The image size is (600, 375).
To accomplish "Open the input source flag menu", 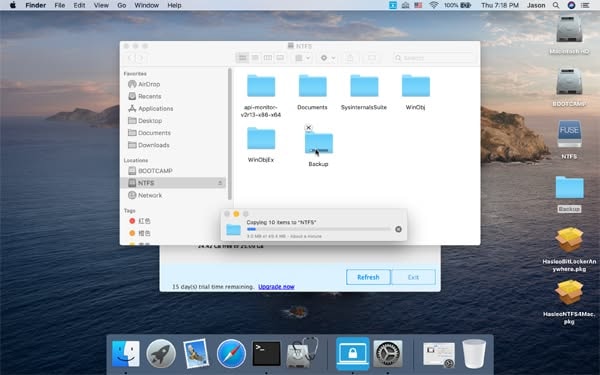I will [418, 5].
